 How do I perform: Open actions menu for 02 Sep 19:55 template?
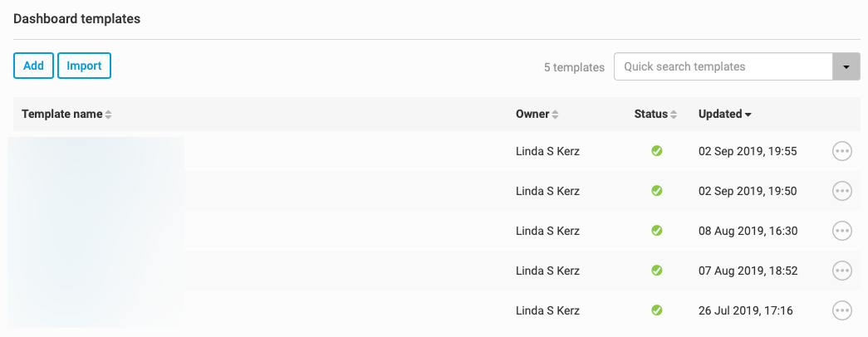(841, 151)
